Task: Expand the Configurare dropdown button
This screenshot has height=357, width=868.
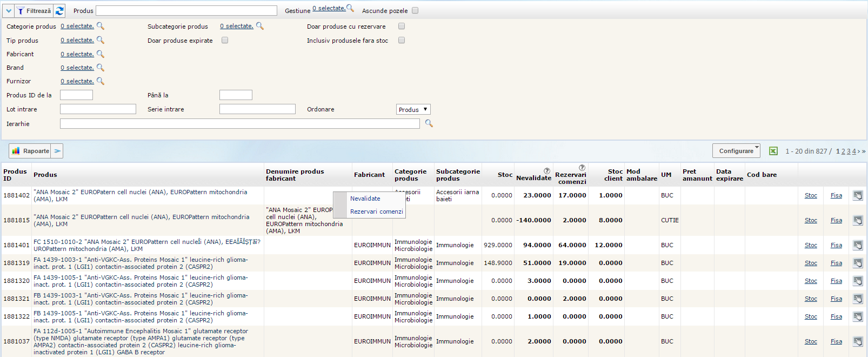Action: click(736, 151)
